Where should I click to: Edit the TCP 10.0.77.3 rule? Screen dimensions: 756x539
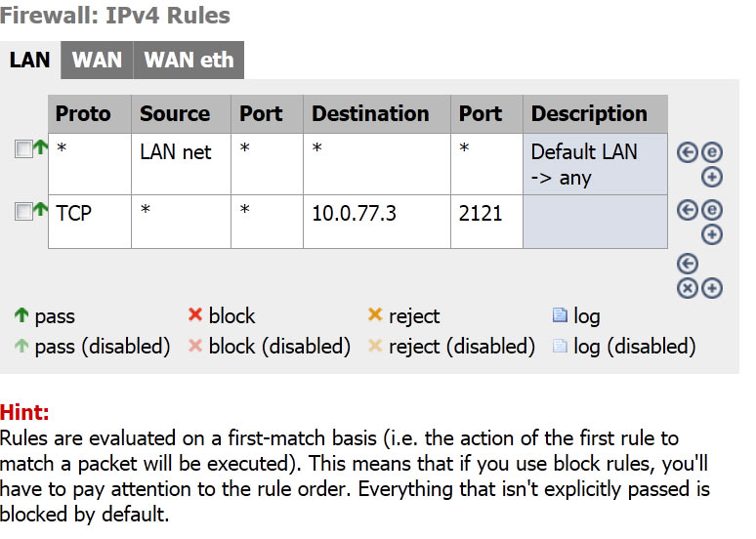pos(712,211)
